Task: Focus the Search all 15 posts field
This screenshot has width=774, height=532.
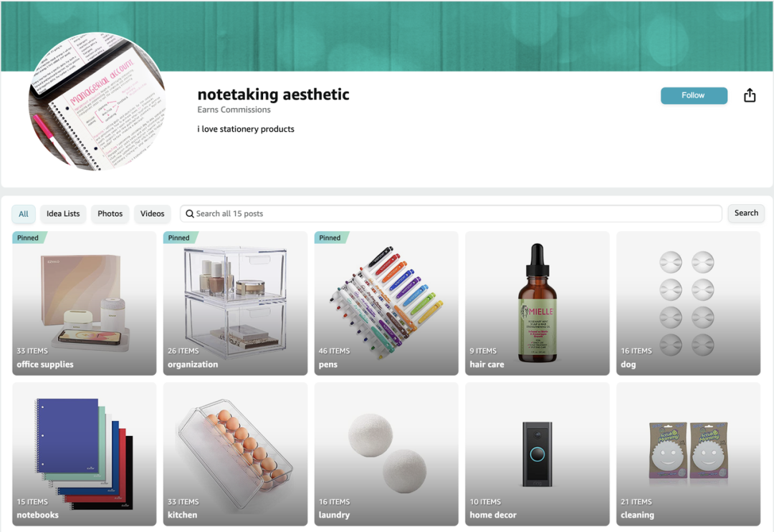Action: pos(451,213)
